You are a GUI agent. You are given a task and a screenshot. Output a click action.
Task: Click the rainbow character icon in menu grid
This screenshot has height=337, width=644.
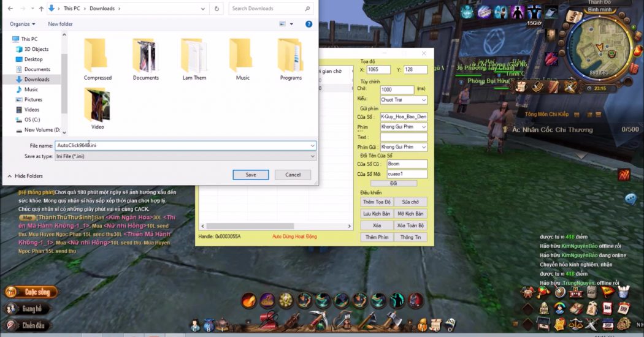(x=560, y=308)
